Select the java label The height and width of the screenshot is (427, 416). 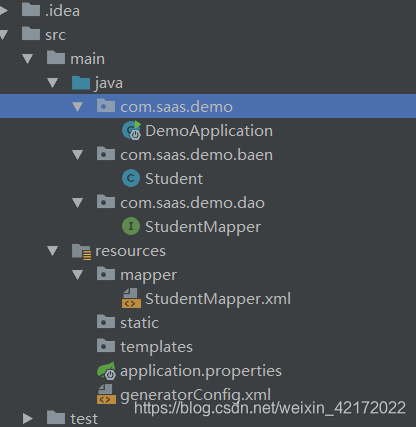click(109, 83)
